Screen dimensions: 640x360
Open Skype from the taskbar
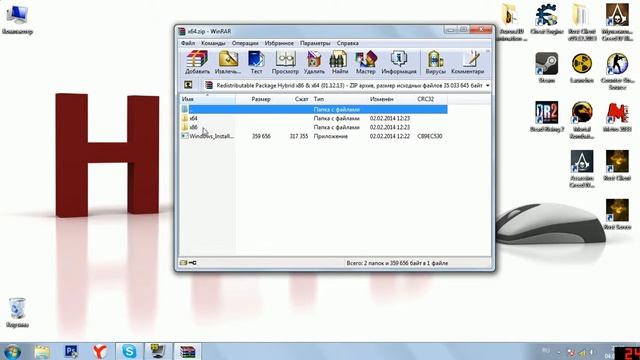(129, 351)
